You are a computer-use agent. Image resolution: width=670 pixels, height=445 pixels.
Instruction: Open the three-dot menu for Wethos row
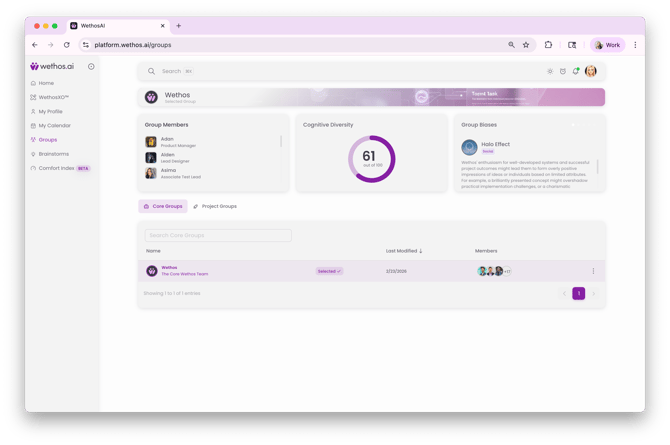(x=593, y=271)
